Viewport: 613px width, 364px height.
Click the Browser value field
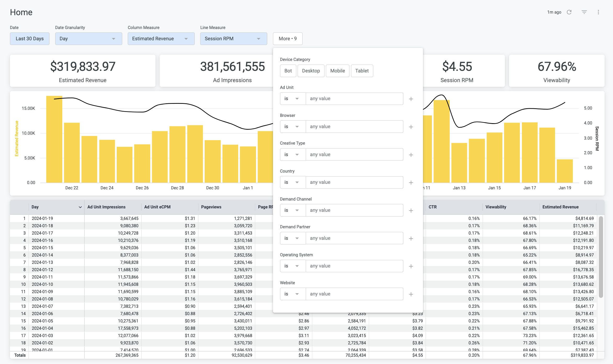354,127
